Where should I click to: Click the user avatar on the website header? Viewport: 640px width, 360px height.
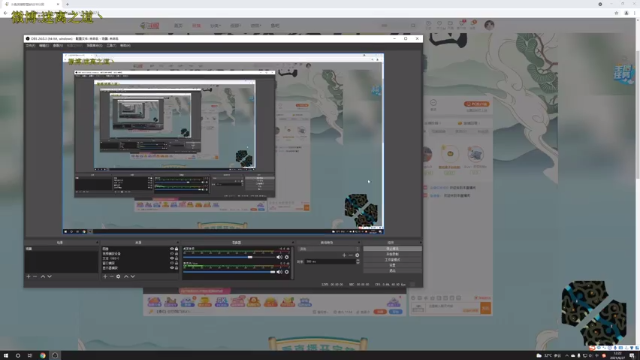pos(489,25)
